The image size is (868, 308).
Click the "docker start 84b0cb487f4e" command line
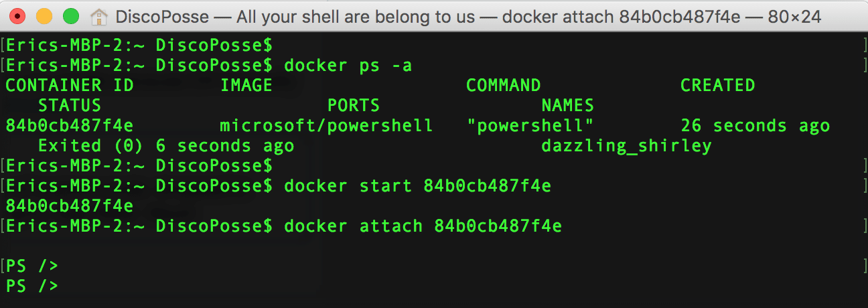(x=417, y=186)
